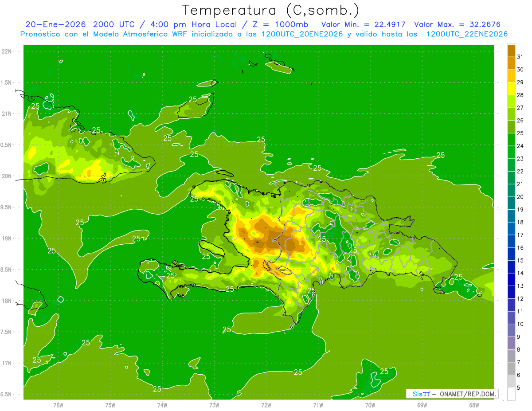The height and width of the screenshot is (411, 532).
Task: Click legend value 31 on the color scale
Action: (520, 57)
